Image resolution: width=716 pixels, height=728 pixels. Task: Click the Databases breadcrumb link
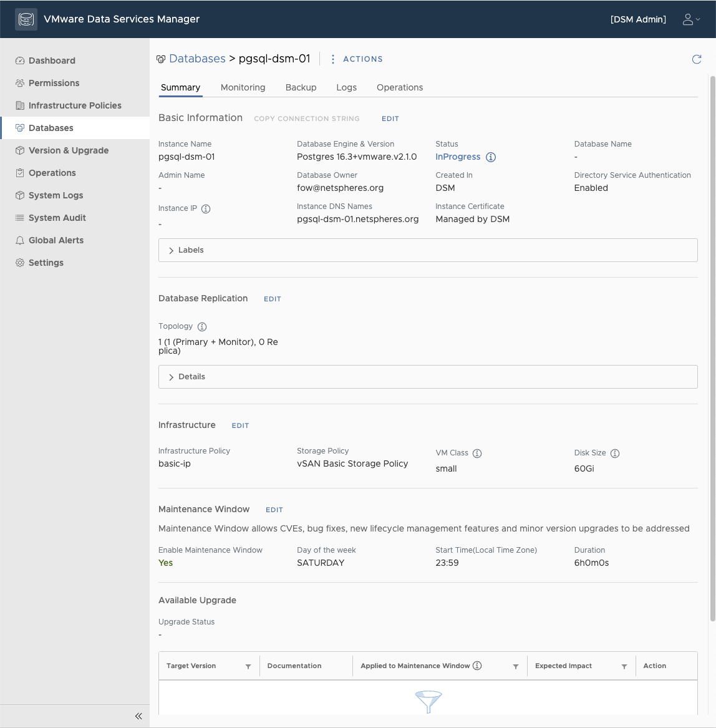(197, 59)
